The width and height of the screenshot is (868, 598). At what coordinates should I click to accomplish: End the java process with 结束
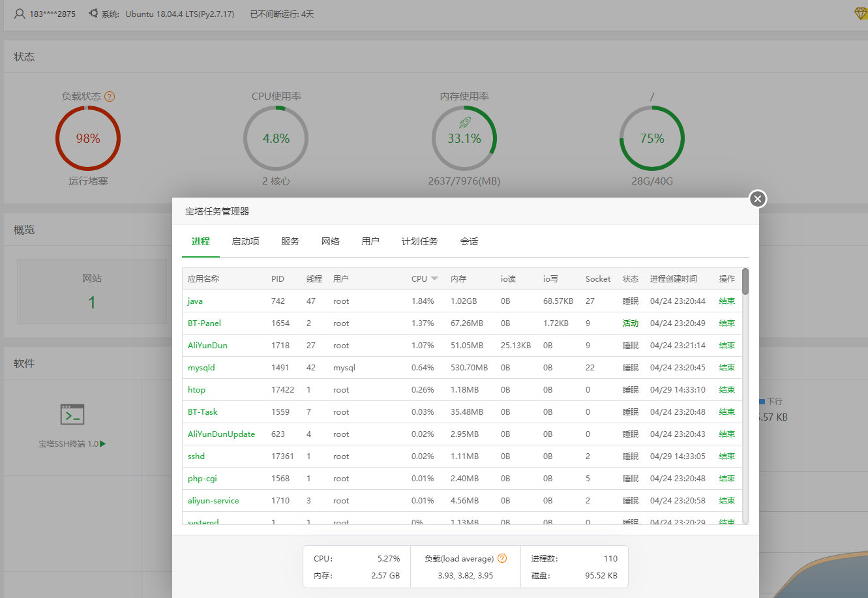tap(726, 301)
